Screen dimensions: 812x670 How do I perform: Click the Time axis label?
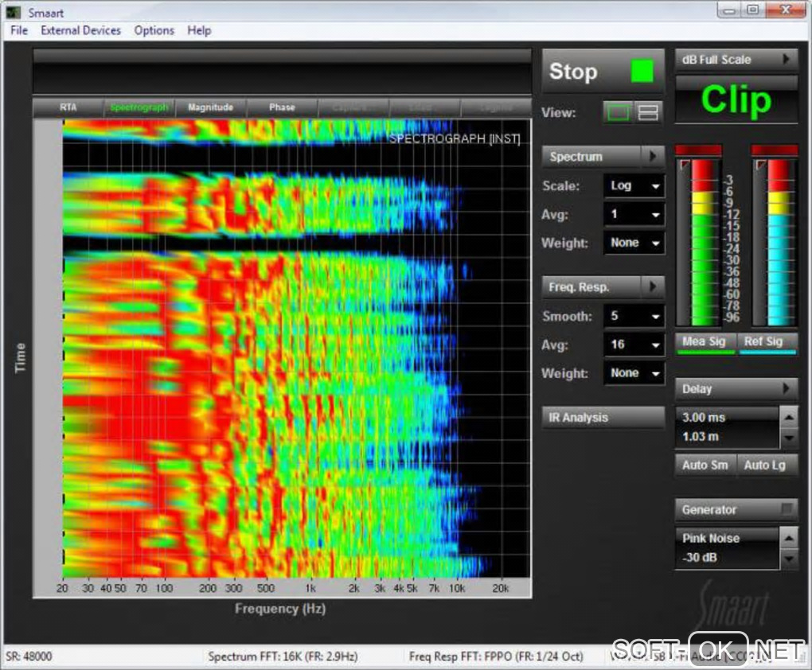click(20, 358)
